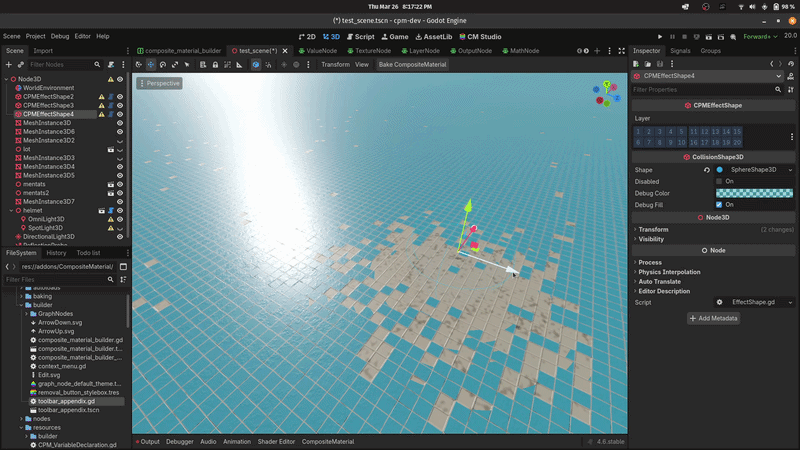Expand the Transform section
This screenshot has width=800, height=450.
[x=654, y=229]
